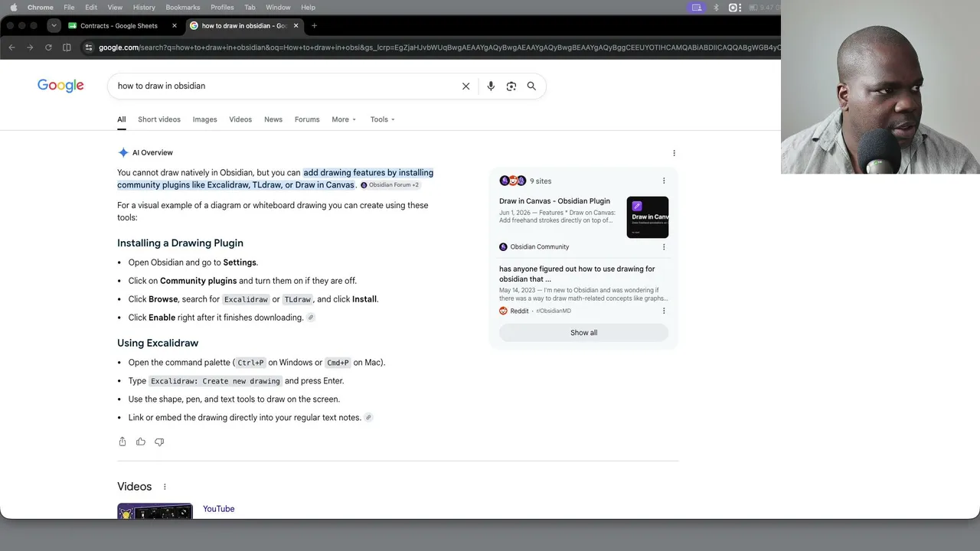Open the Apple menu
The width and height of the screenshot is (980, 551).
pos(13,8)
